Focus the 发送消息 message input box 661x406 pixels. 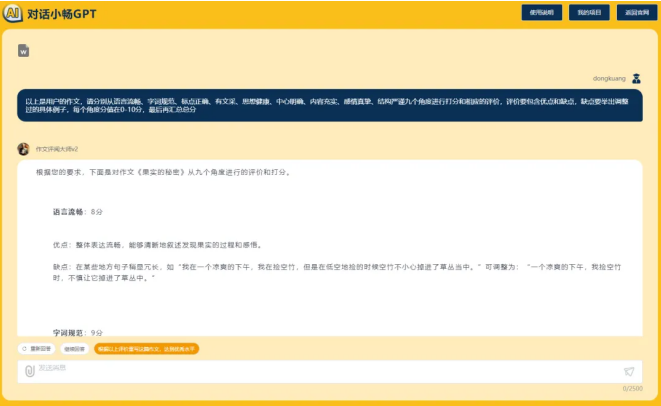point(330,371)
